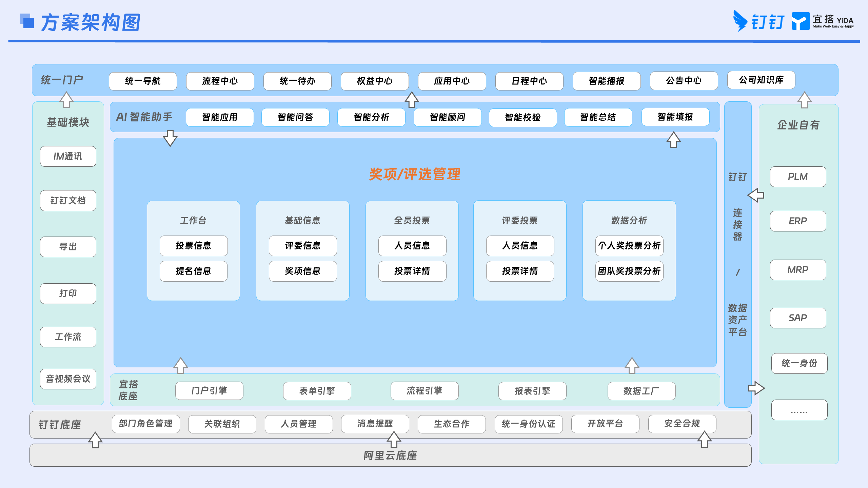Click the 评委信息 box
868x488 pixels.
(303, 246)
